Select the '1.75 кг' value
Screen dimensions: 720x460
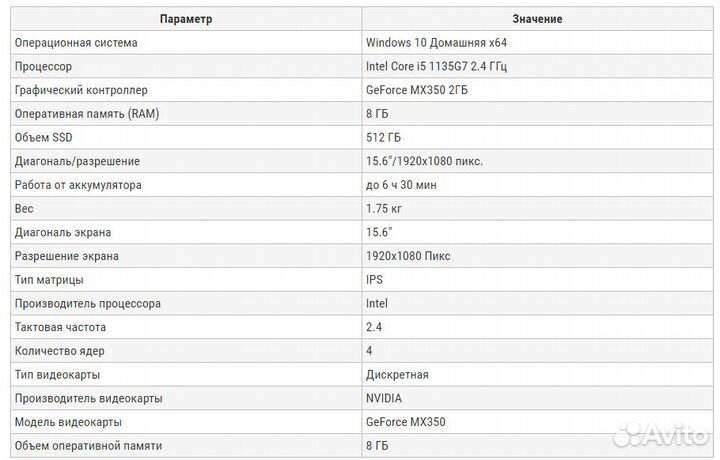384,209
